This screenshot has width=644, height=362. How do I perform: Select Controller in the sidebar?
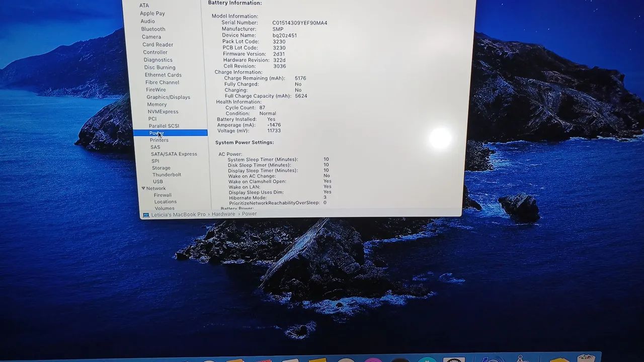[x=155, y=52]
